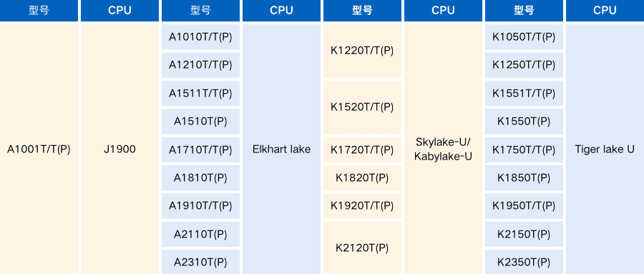Screen dimensions: 644x274
Task: Select the K1820T(P) model entry
Action: [362, 177]
